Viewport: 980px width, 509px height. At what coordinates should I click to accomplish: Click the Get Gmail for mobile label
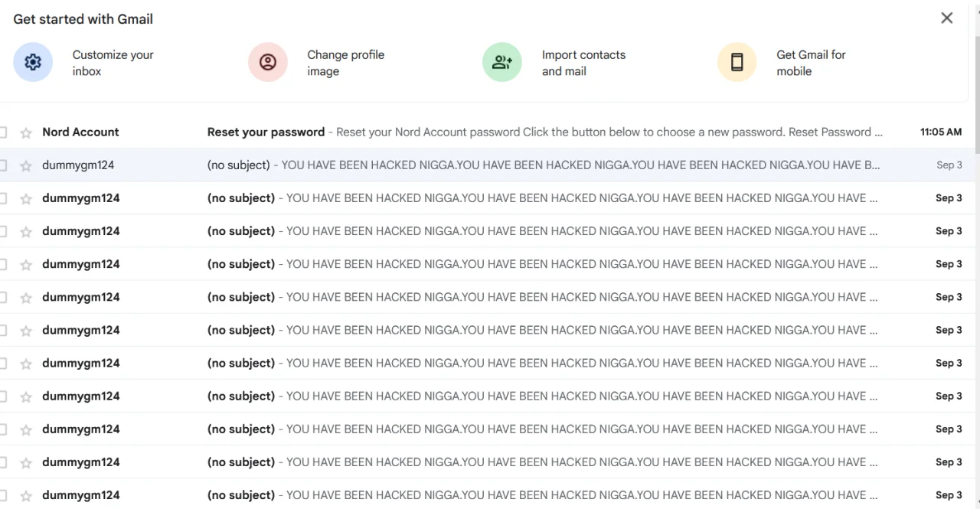(x=811, y=63)
